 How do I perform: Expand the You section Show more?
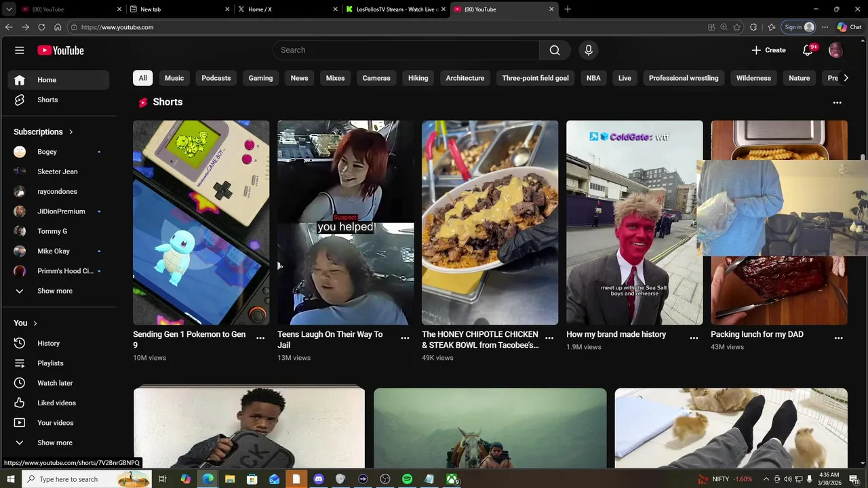coord(58,443)
